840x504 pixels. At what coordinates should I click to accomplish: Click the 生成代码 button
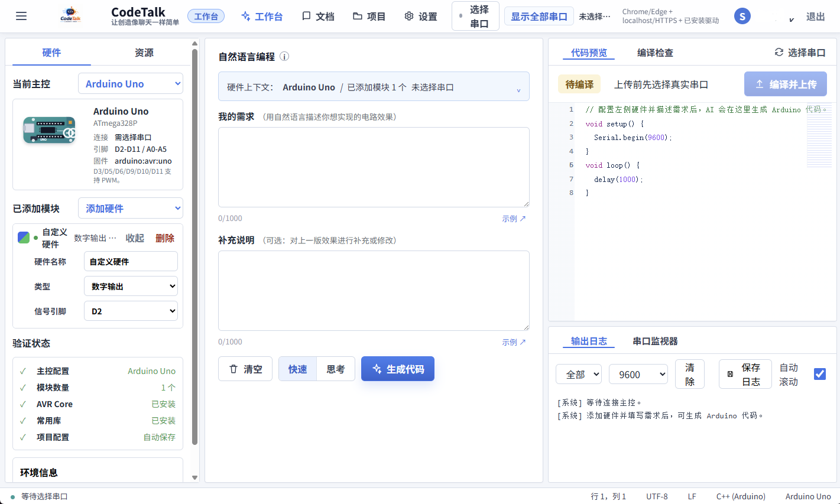pyautogui.click(x=398, y=369)
